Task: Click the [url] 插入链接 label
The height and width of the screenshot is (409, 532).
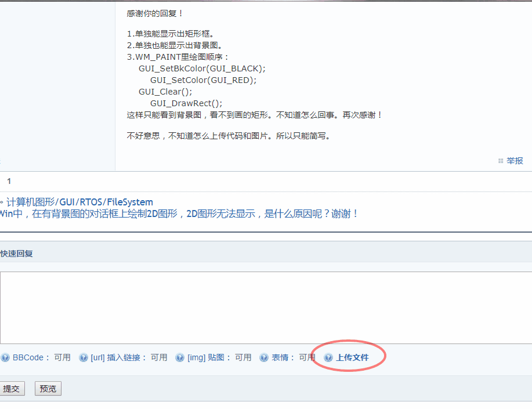Action: tap(118, 357)
